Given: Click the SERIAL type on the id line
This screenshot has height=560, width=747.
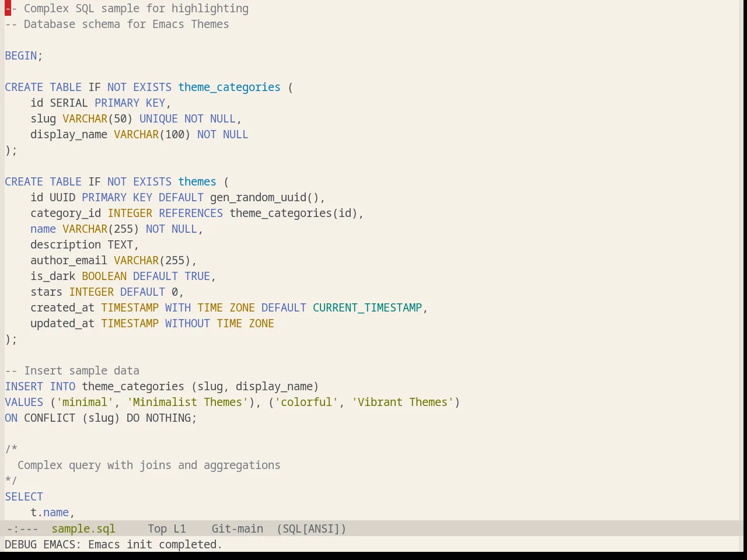Looking at the screenshot, I should [x=69, y=103].
